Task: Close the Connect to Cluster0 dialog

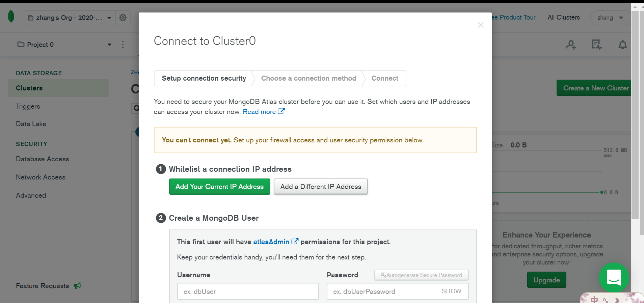Action: point(481,25)
